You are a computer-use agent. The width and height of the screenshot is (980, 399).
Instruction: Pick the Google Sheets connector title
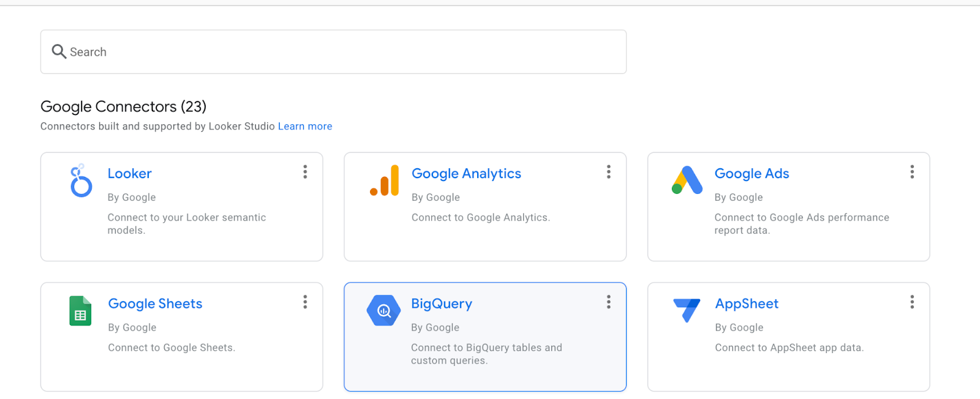pyautogui.click(x=155, y=304)
